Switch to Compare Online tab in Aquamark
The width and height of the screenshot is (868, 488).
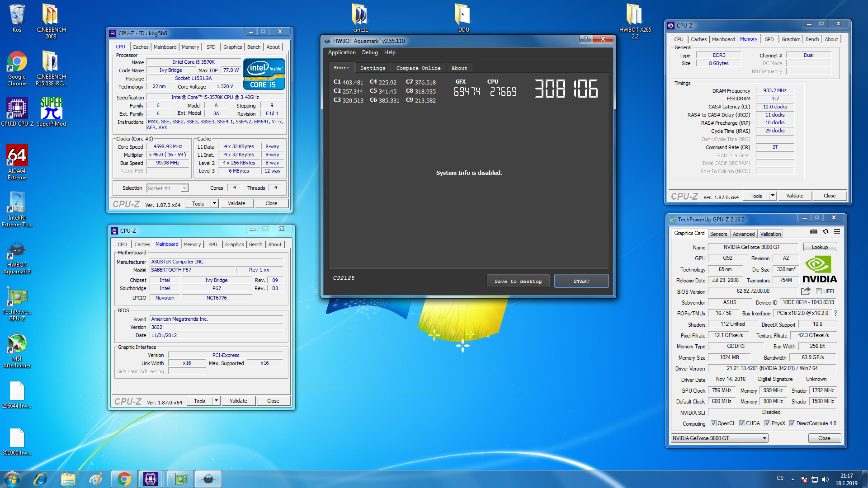tap(418, 68)
